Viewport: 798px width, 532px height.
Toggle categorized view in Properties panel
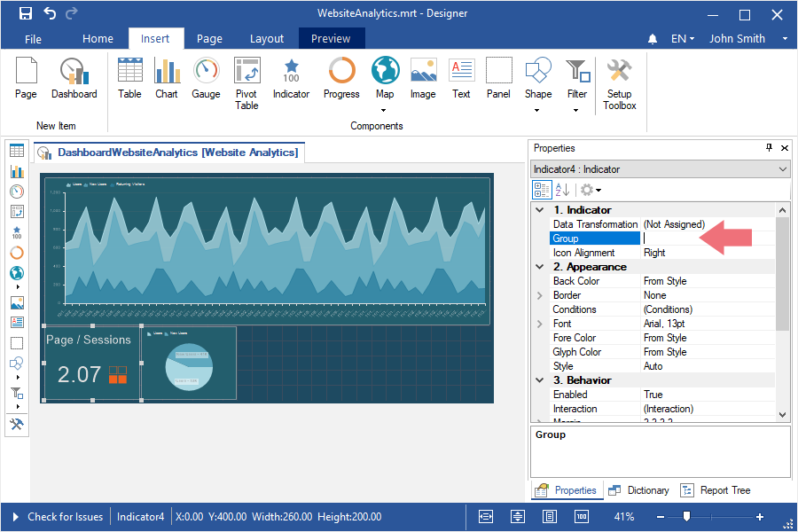[541, 190]
